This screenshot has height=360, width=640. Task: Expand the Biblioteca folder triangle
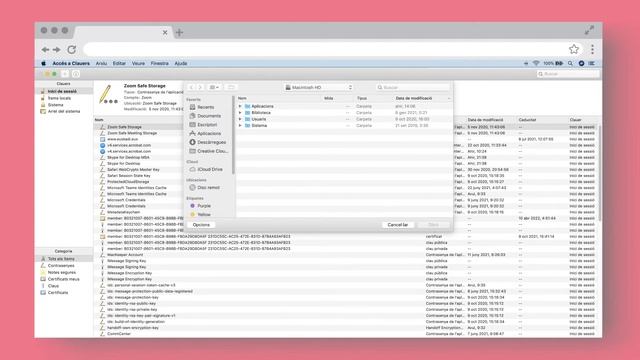(240, 113)
